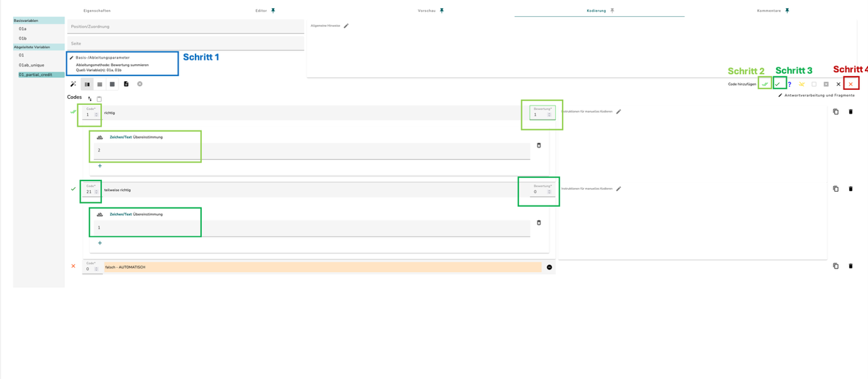The image size is (868, 379).
Task: Add a code using the blue question mark
Action: point(789,84)
